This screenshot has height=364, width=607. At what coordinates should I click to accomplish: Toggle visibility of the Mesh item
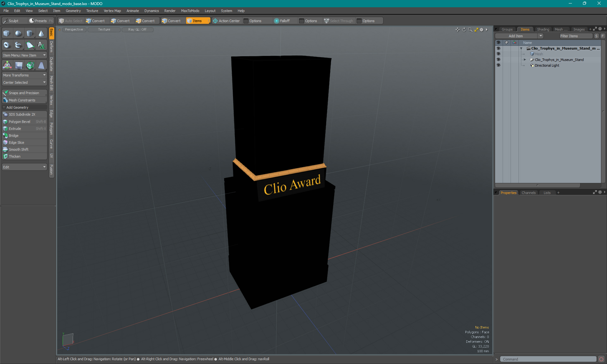(499, 54)
